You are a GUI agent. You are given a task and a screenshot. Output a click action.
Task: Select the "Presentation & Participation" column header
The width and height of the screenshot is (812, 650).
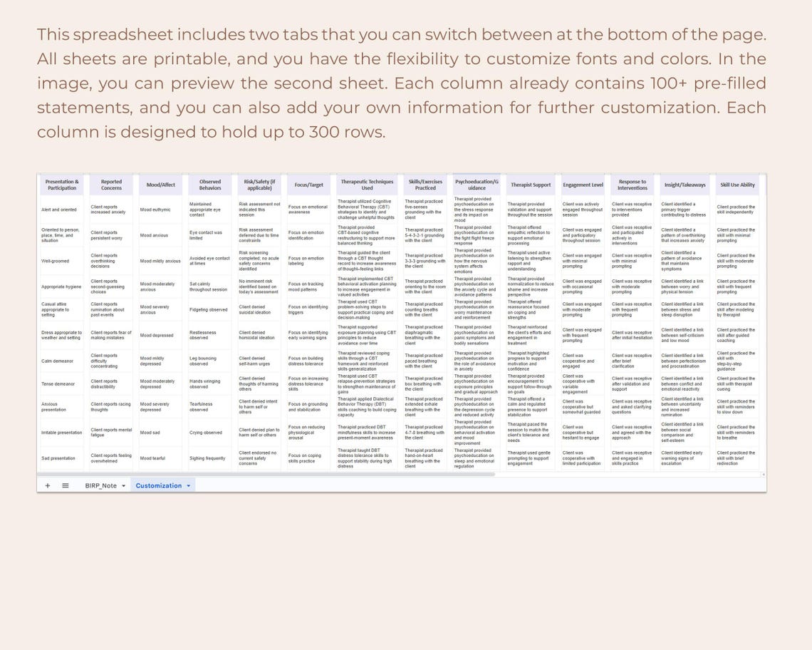[62, 185]
